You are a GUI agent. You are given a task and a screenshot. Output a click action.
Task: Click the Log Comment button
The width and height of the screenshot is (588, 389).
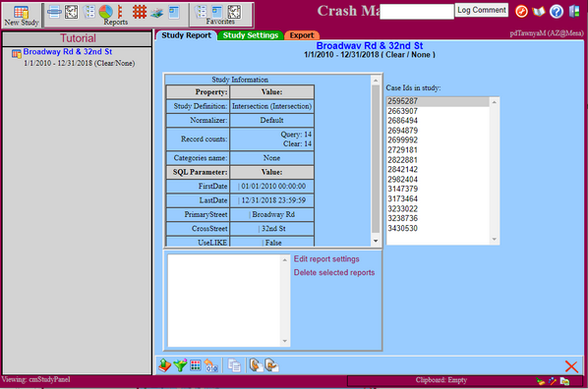tap(482, 10)
